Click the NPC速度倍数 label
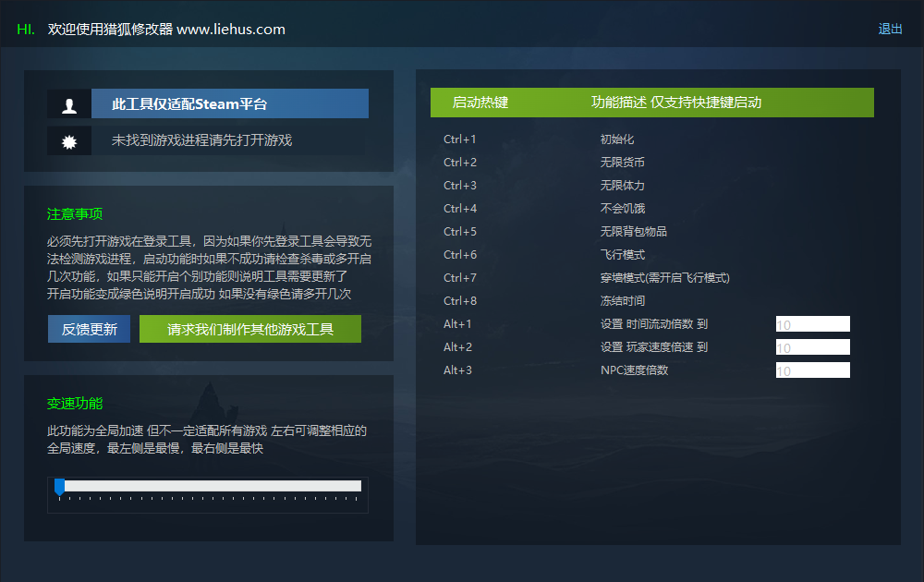The height and width of the screenshot is (582, 924). tap(634, 370)
